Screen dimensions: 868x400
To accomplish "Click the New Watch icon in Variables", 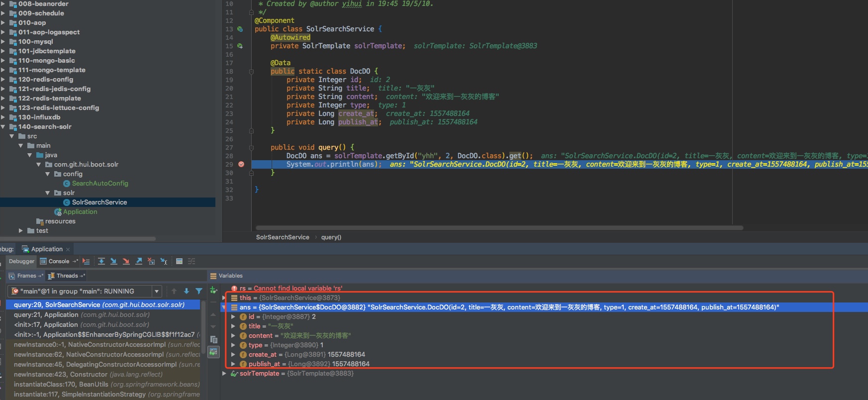I will click(213, 290).
